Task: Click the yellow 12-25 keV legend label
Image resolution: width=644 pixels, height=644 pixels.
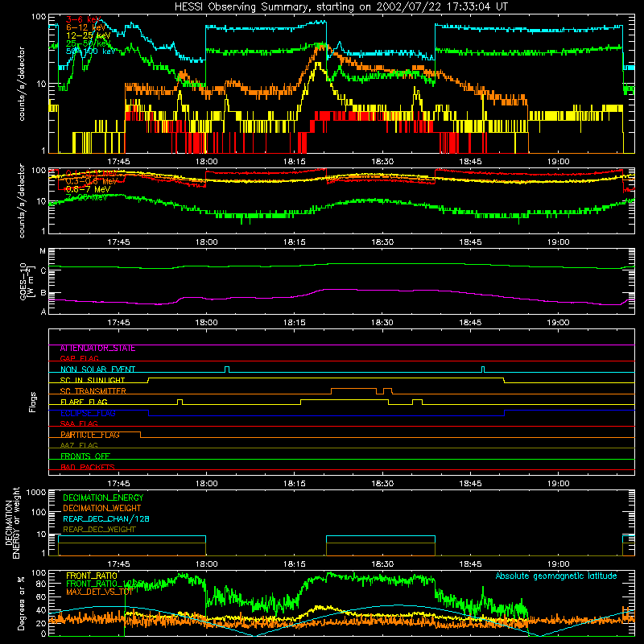Action: pyautogui.click(x=88, y=35)
